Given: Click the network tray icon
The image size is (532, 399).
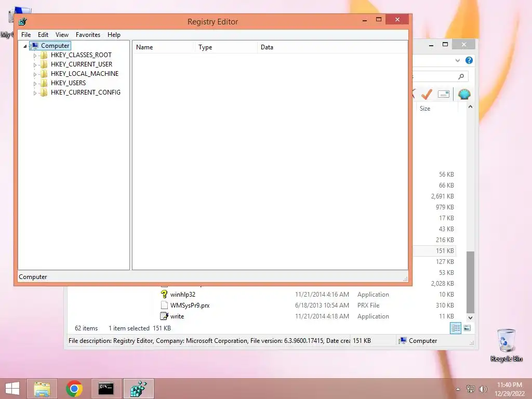Looking at the screenshot, I should click(471, 389).
